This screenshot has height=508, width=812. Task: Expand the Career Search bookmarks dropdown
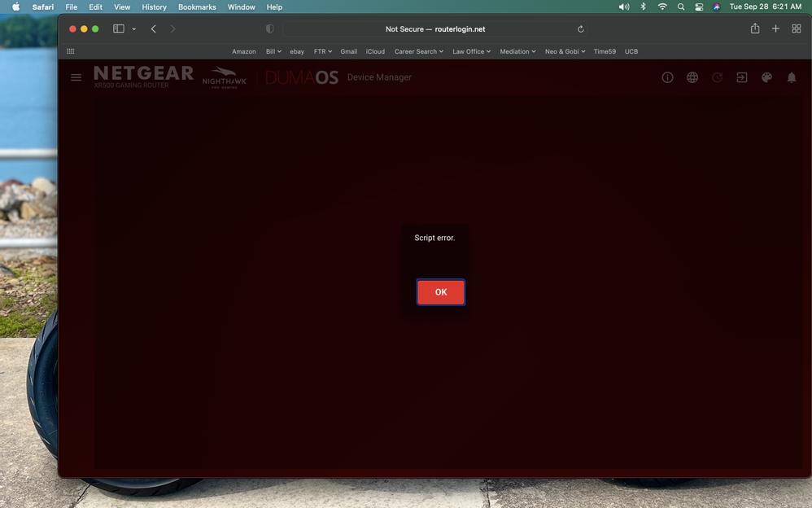point(418,51)
